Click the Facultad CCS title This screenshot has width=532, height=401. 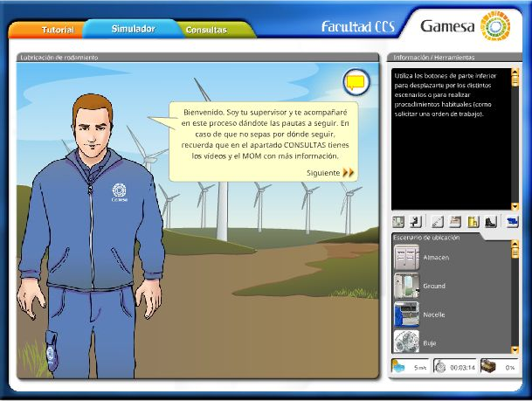[x=358, y=26]
